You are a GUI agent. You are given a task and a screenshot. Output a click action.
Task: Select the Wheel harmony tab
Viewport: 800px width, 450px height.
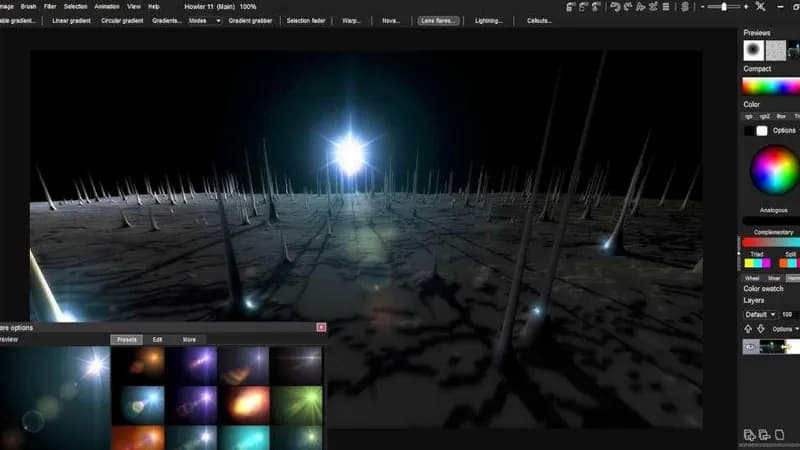(752, 278)
